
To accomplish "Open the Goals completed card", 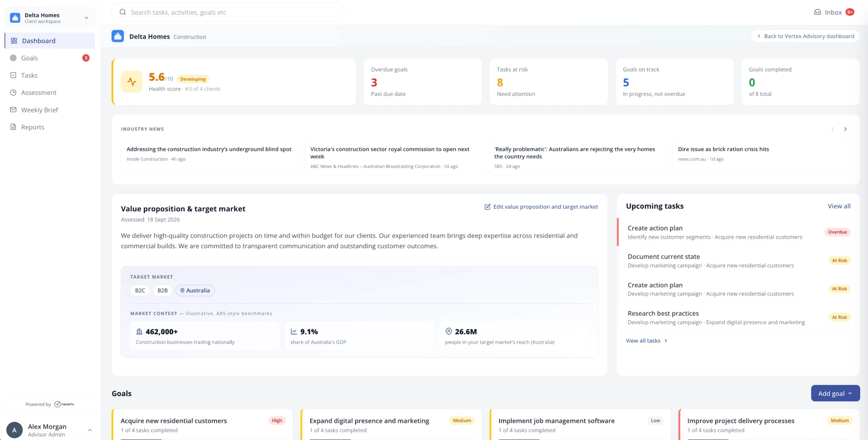I will pos(801,82).
